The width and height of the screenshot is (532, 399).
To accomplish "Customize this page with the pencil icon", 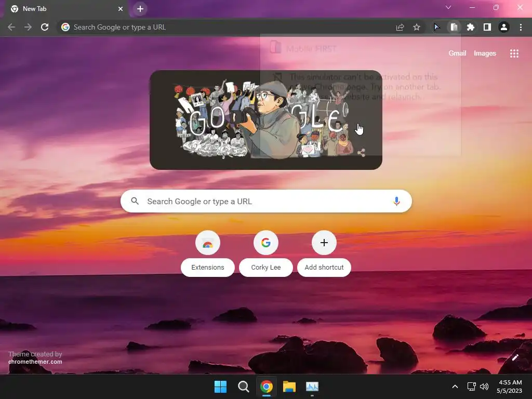I will tap(515, 357).
